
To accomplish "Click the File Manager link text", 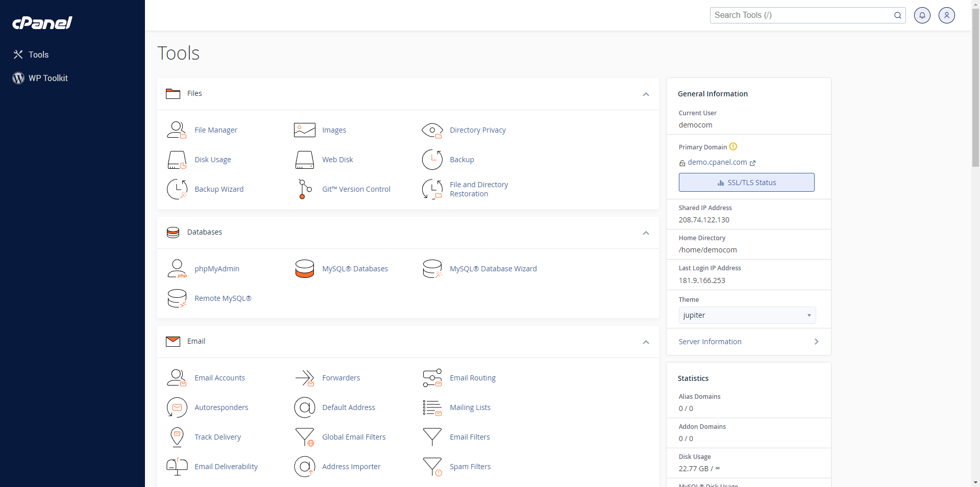I will point(216,130).
